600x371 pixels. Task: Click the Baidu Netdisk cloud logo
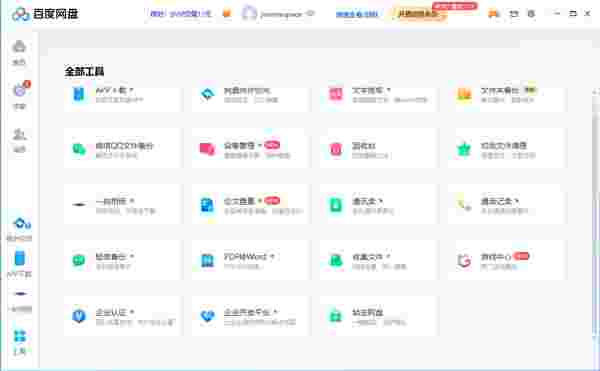(21, 15)
